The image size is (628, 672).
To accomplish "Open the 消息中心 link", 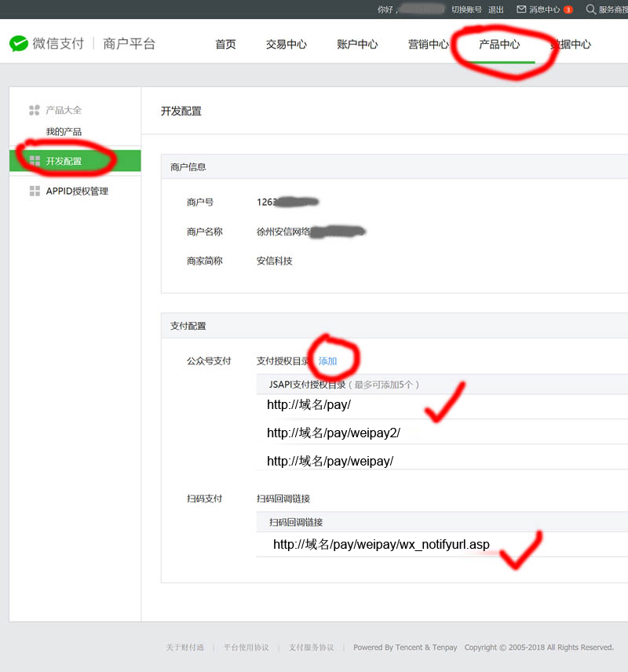I will [x=545, y=9].
